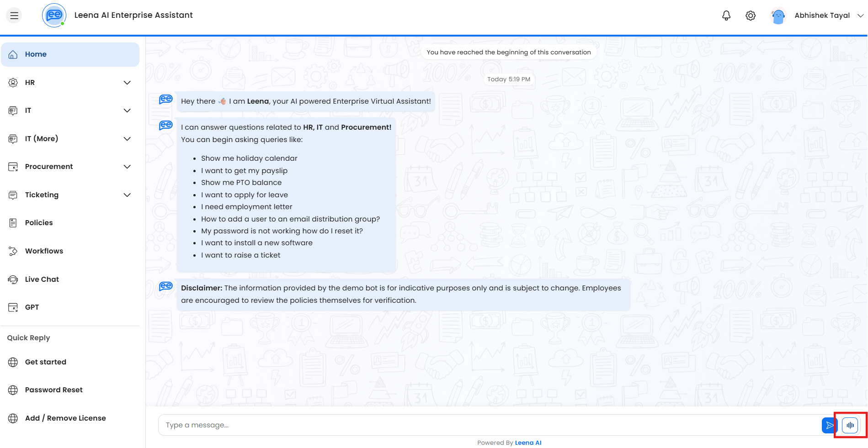Screen dimensions: 868x448
Task: Expand the IT (More) section chevron
Action: (x=127, y=139)
